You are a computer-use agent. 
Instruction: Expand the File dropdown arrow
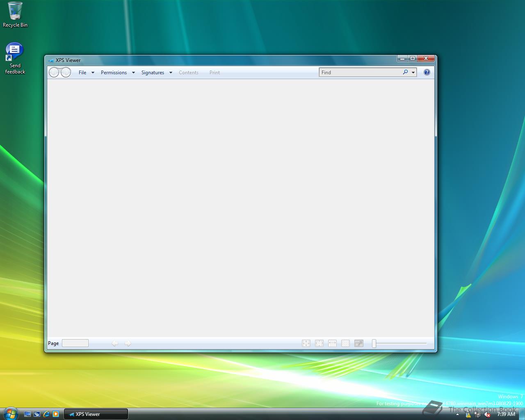tap(93, 73)
